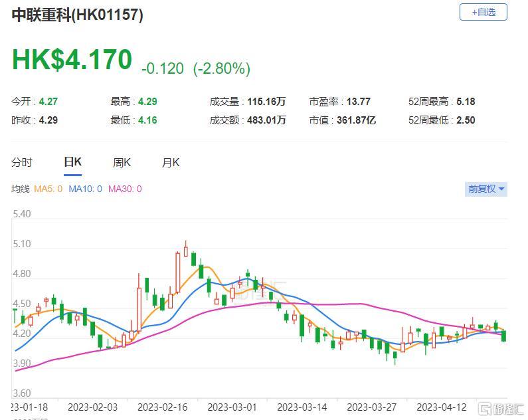Switch to the 分时 intraday tab
Image resolution: width=528 pixels, height=420 pixels.
point(22,163)
